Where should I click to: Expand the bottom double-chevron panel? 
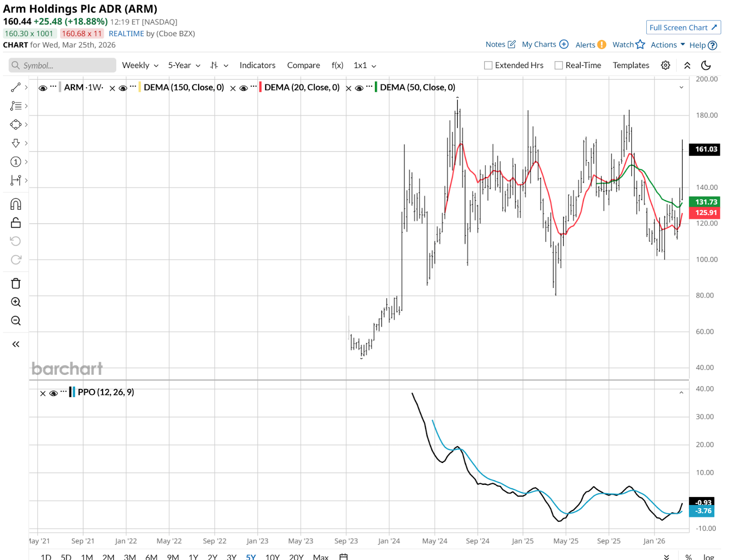667,557
